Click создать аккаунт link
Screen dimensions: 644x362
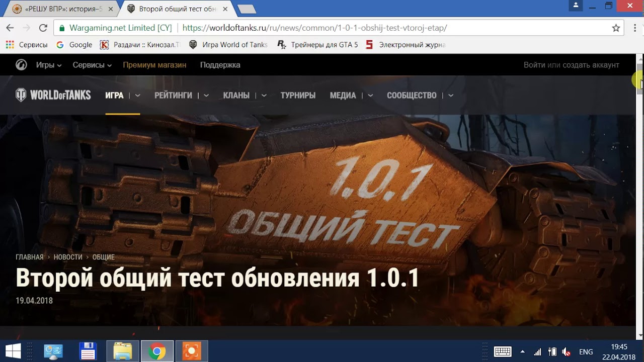[591, 65]
